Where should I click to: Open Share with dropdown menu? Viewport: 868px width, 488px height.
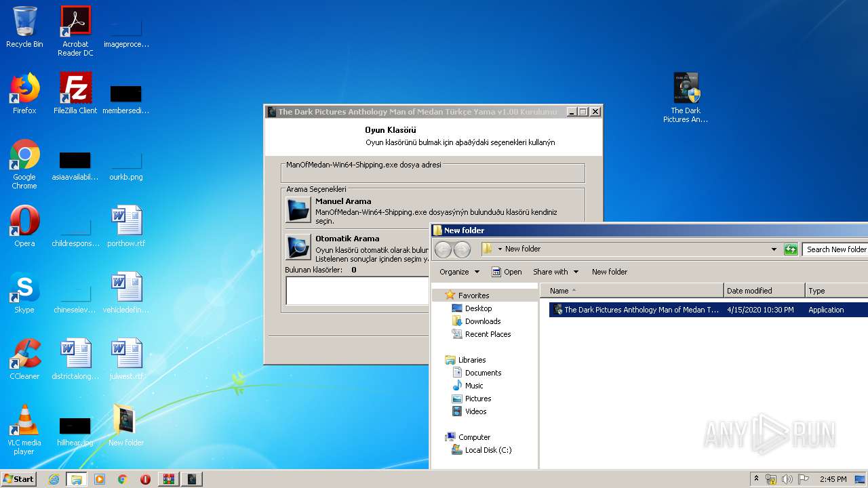pyautogui.click(x=555, y=272)
